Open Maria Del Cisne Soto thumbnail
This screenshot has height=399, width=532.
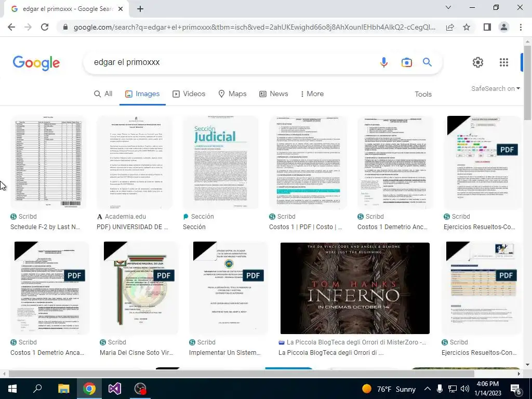139,288
